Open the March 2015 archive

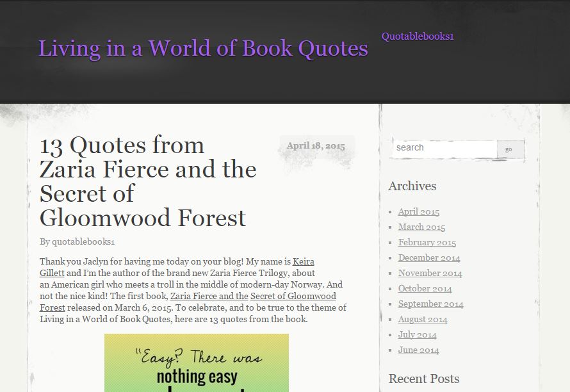tap(421, 227)
